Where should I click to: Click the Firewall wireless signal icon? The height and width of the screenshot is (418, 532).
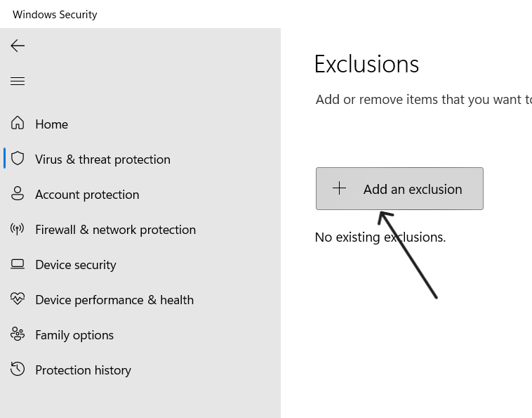[18, 229]
